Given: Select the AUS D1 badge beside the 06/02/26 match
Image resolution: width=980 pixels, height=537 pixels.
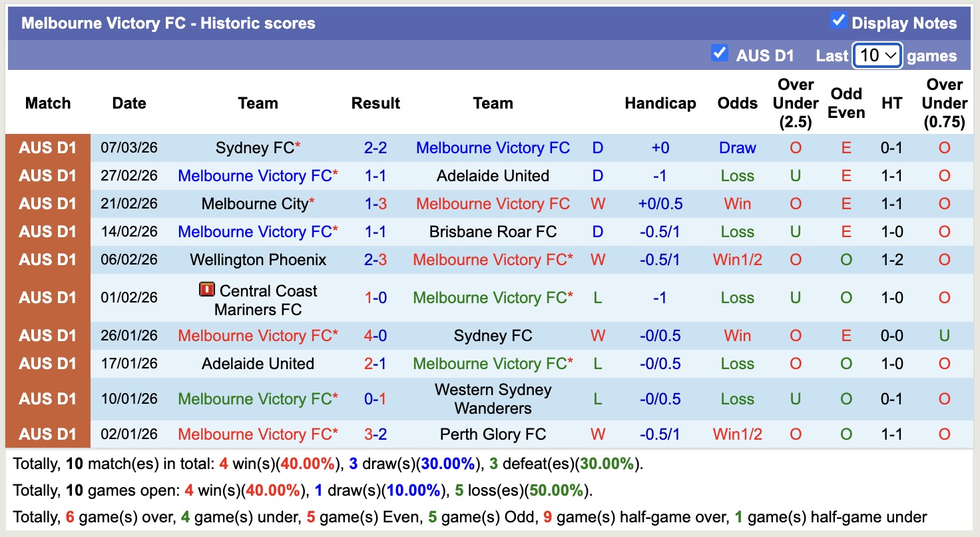Looking at the screenshot, I should [47, 260].
